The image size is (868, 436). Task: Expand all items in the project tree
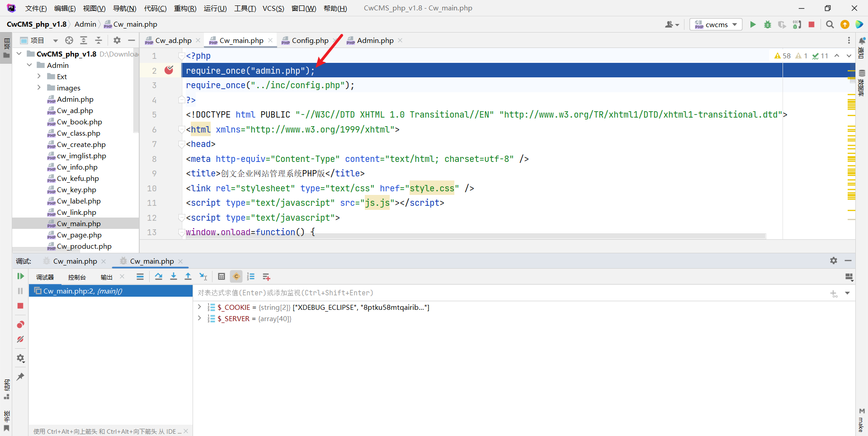[84, 40]
